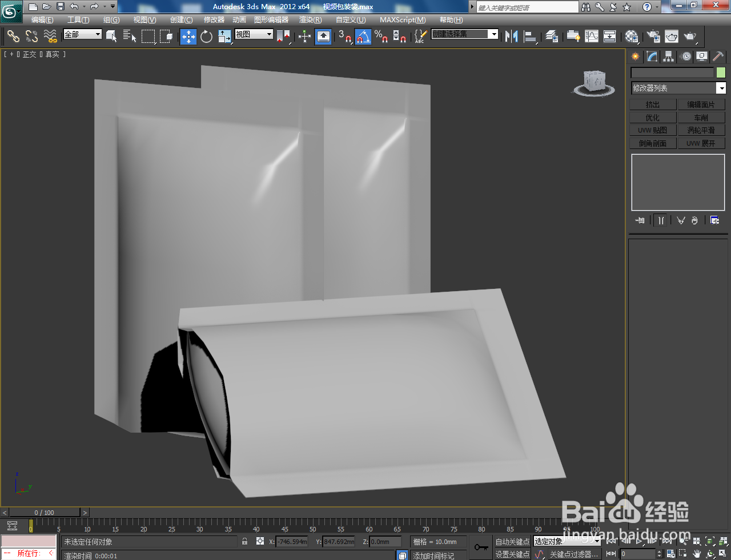Click the Use Pivot Point Center icon
Screen dimensions: 731x560
(x=283, y=36)
